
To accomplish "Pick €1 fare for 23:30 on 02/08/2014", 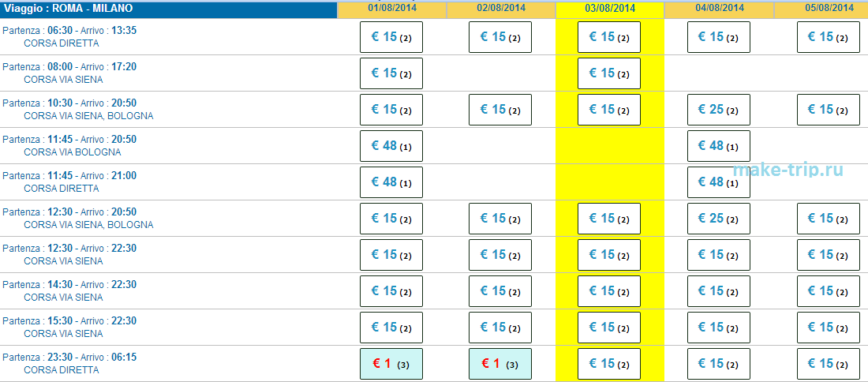I will [x=500, y=364].
